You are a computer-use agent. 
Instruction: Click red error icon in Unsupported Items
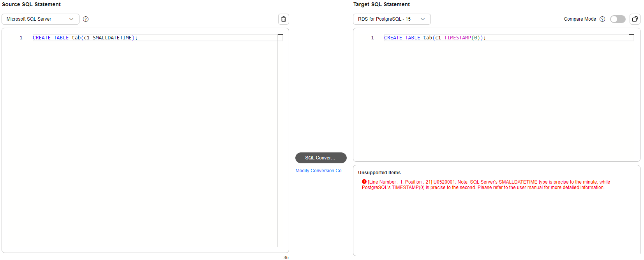click(364, 182)
